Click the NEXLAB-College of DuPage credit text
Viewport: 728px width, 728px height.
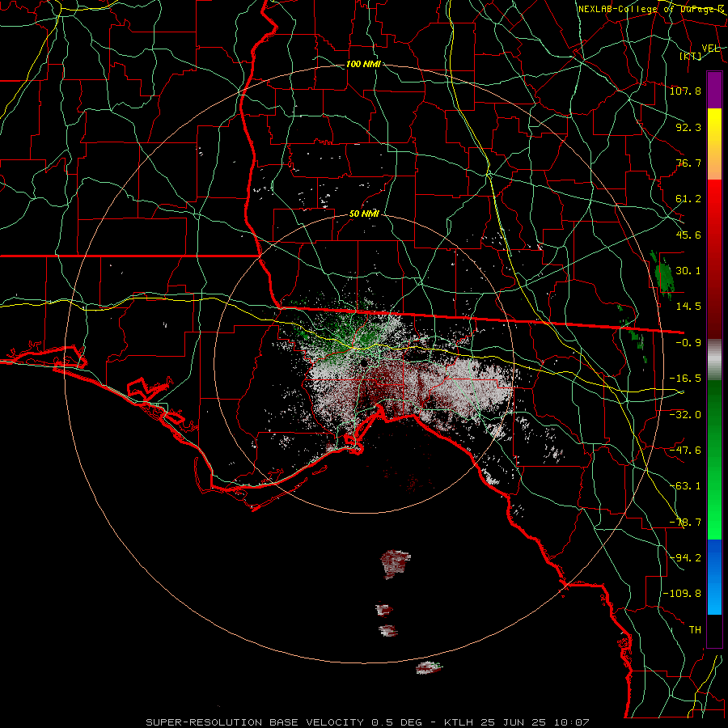pos(650,9)
